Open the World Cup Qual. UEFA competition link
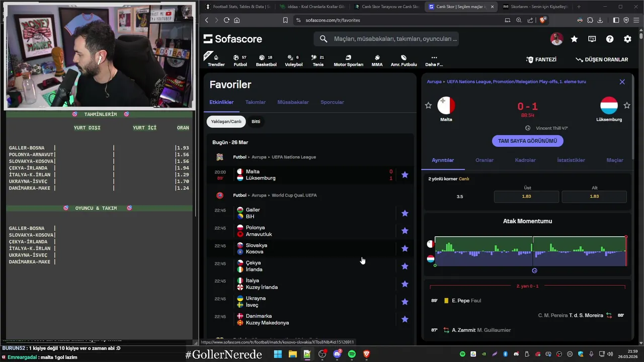The height and width of the screenshot is (362, 644). tap(294, 195)
